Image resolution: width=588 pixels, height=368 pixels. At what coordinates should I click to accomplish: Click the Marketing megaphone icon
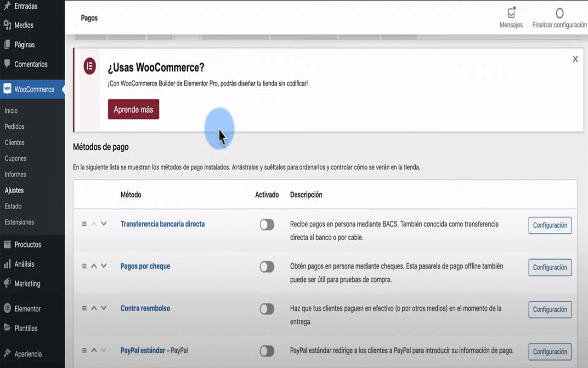coord(8,283)
